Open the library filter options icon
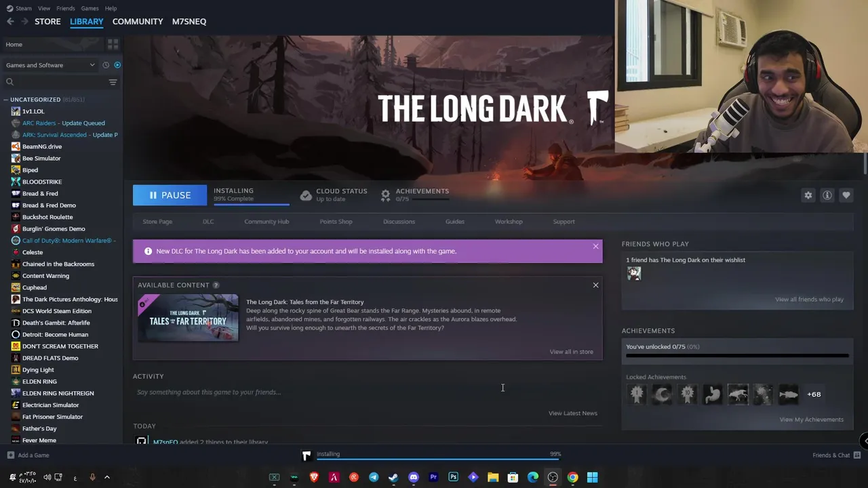The height and width of the screenshot is (488, 868). pyautogui.click(x=113, y=82)
